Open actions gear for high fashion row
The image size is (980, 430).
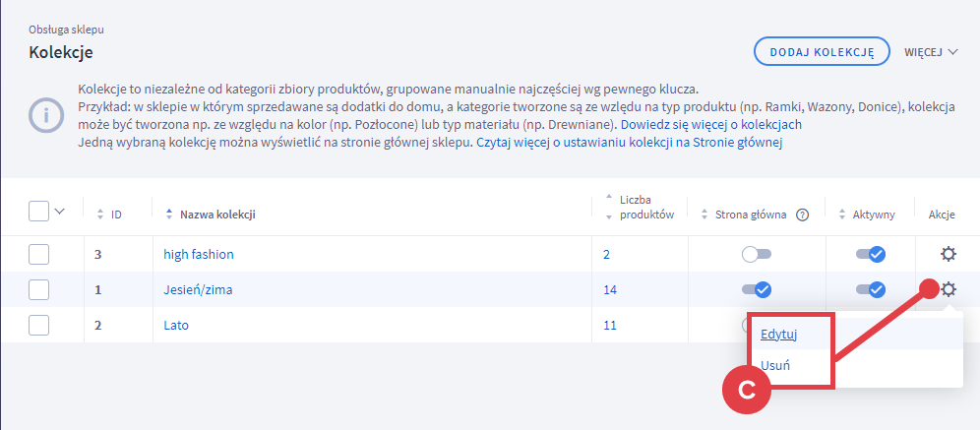click(x=949, y=254)
